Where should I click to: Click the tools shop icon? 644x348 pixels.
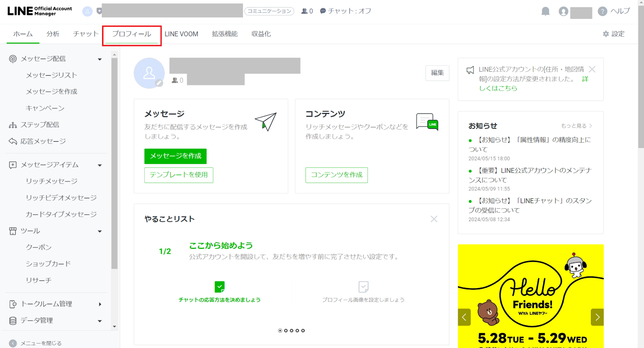tap(13, 231)
